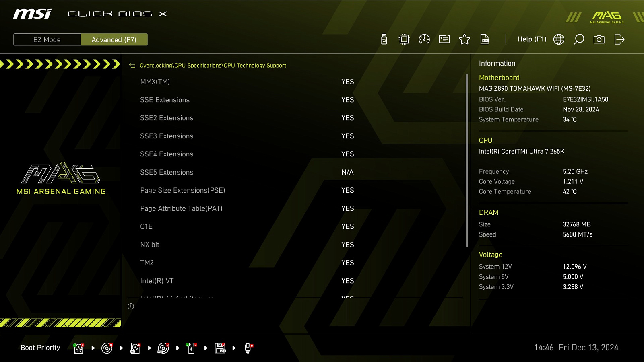This screenshot has width=644, height=362.
Task: Click the info circle icon below the list
Action: coord(131,306)
